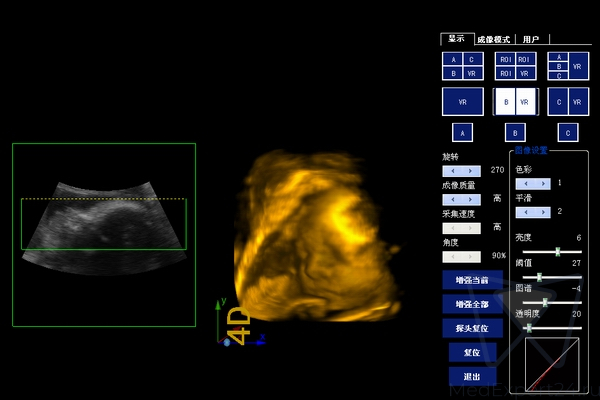Viewport: 600px width, 400px height.
Task: Open the 用户 tab
Action: [x=530, y=40]
